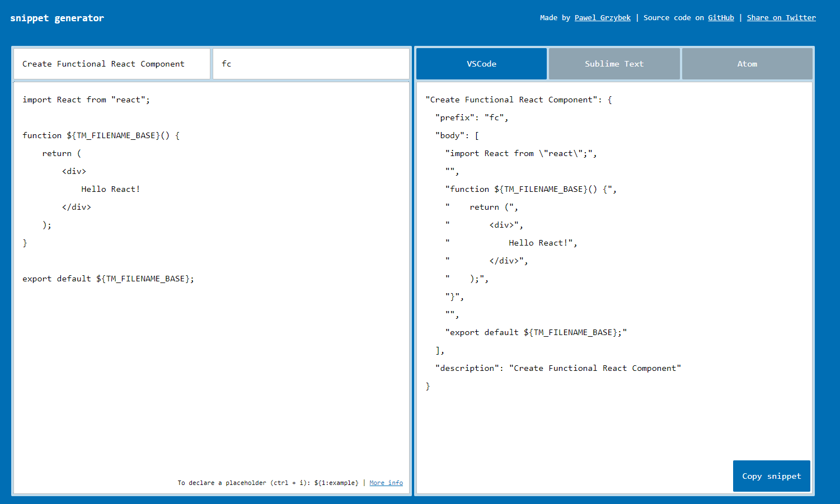Click the '"description"' output line
This screenshot has height=504, width=840.
click(x=558, y=368)
